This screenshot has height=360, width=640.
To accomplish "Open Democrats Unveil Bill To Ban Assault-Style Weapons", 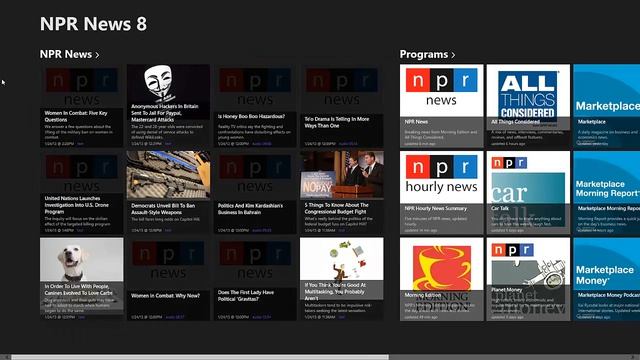I will click(168, 193).
